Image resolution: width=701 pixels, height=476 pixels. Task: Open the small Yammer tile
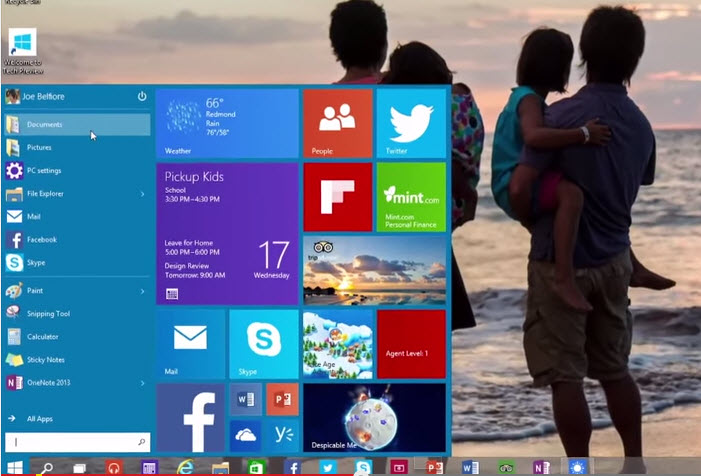tap(282, 433)
